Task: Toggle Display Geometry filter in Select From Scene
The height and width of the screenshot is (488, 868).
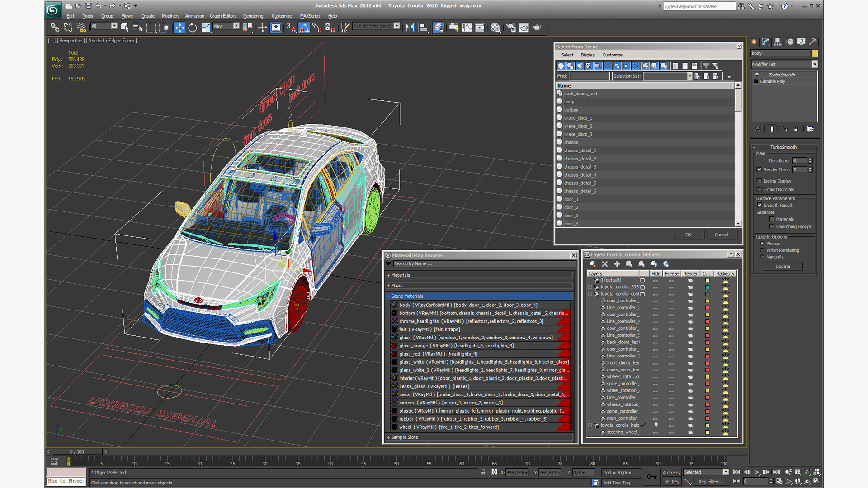Action: click(561, 66)
